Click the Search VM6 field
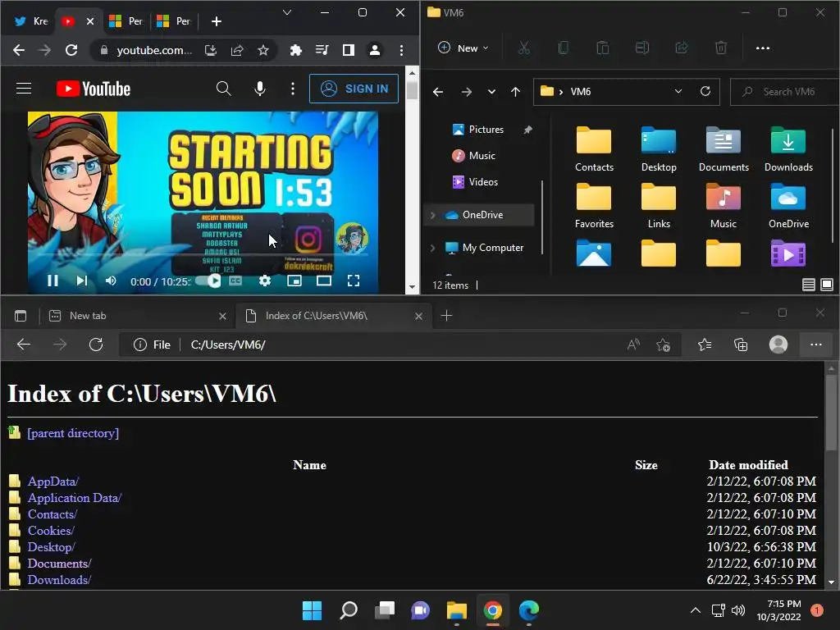The height and width of the screenshot is (630, 840). point(785,92)
